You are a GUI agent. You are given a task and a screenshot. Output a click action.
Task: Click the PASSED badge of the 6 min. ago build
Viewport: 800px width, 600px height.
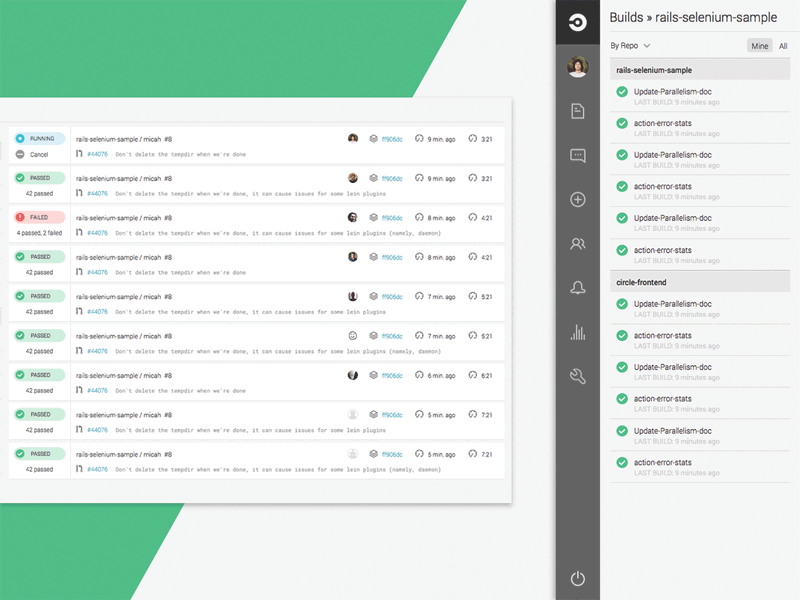(x=39, y=375)
